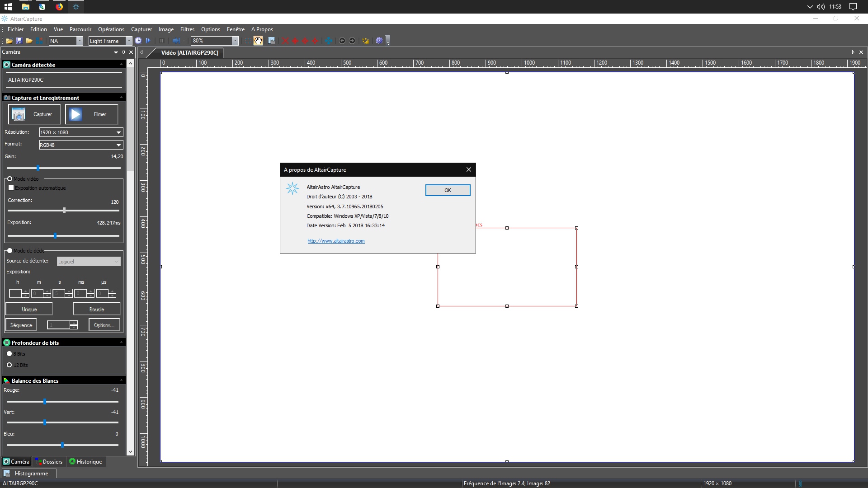Viewport: 868px width, 488px height.
Task: Click the clock timer toolbar icon
Action: click(138, 41)
